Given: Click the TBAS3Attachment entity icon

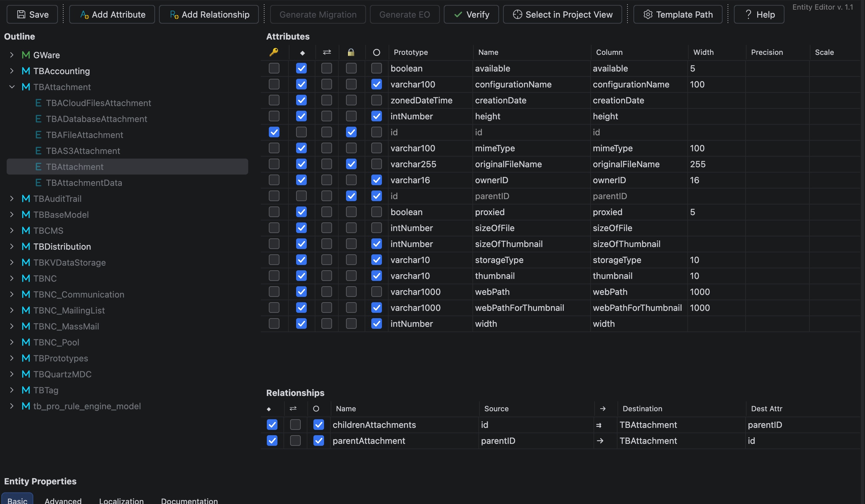Looking at the screenshot, I should click(x=39, y=151).
